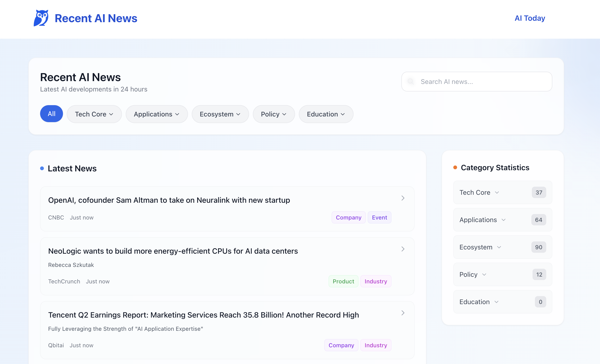Image resolution: width=600 pixels, height=364 pixels.
Task: Click the search magnifier icon
Action: (x=411, y=82)
